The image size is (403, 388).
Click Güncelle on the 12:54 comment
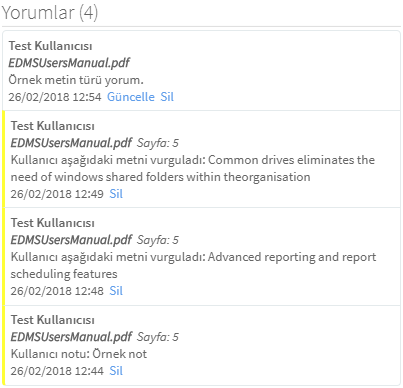point(131,97)
